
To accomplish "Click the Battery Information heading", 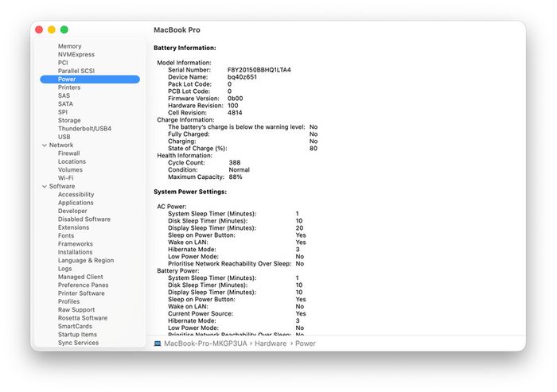I will [x=185, y=48].
